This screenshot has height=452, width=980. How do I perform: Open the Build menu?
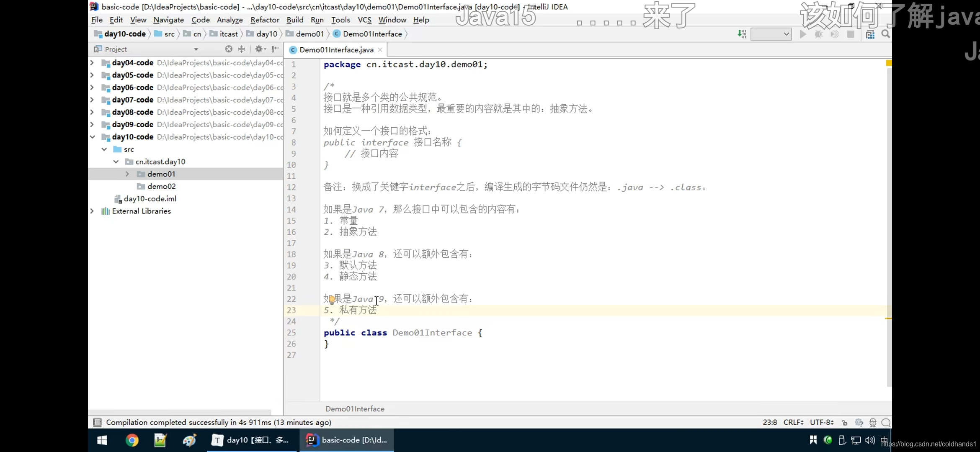pos(295,20)
